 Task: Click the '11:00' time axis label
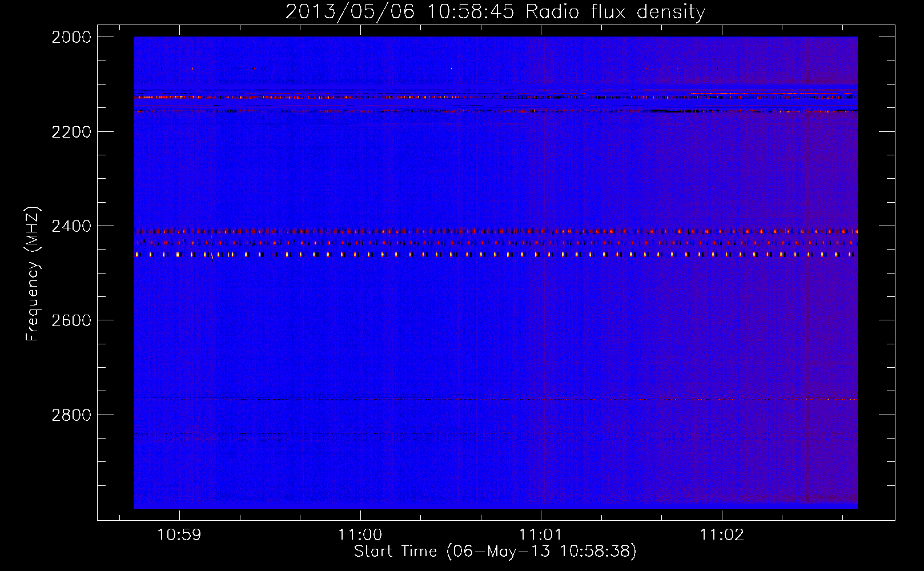click(x=360, y=535)
